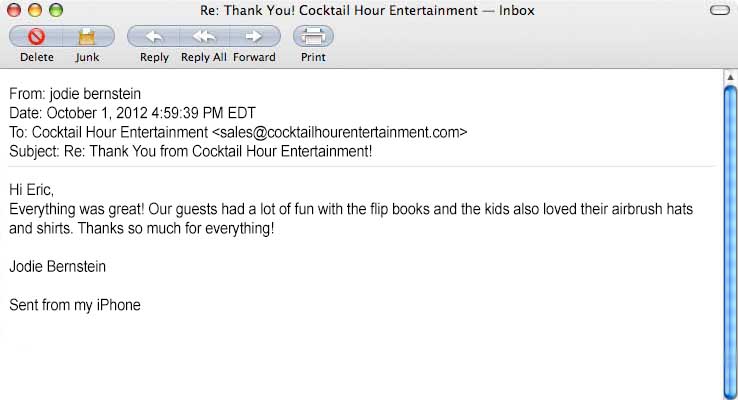Click the scroll up arrow
Image resolution: width=738 pixels, height=400 pixels.
click(730, 77)
